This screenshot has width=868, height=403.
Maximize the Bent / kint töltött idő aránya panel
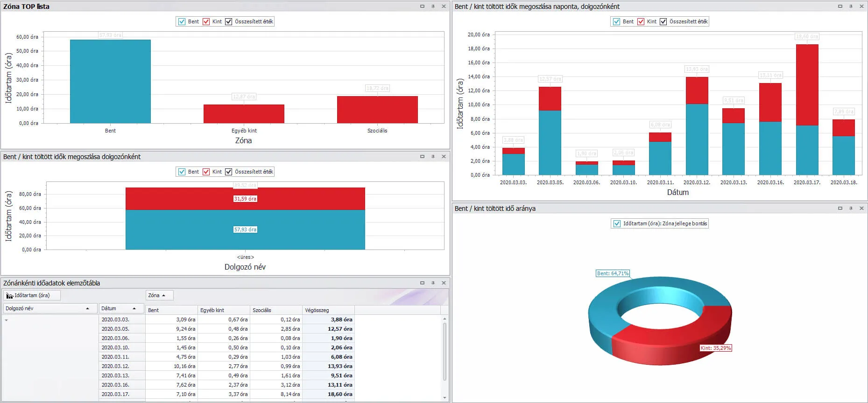coord(840,208)
